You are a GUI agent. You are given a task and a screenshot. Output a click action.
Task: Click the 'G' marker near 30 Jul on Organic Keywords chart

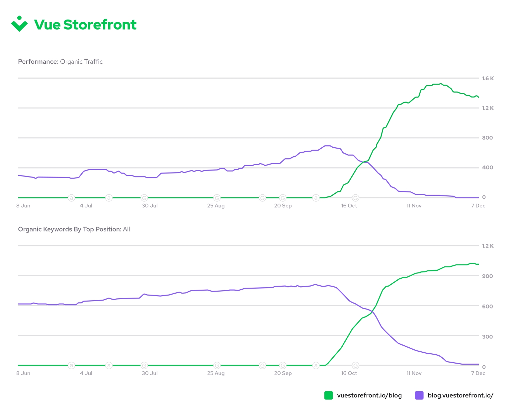144,366
